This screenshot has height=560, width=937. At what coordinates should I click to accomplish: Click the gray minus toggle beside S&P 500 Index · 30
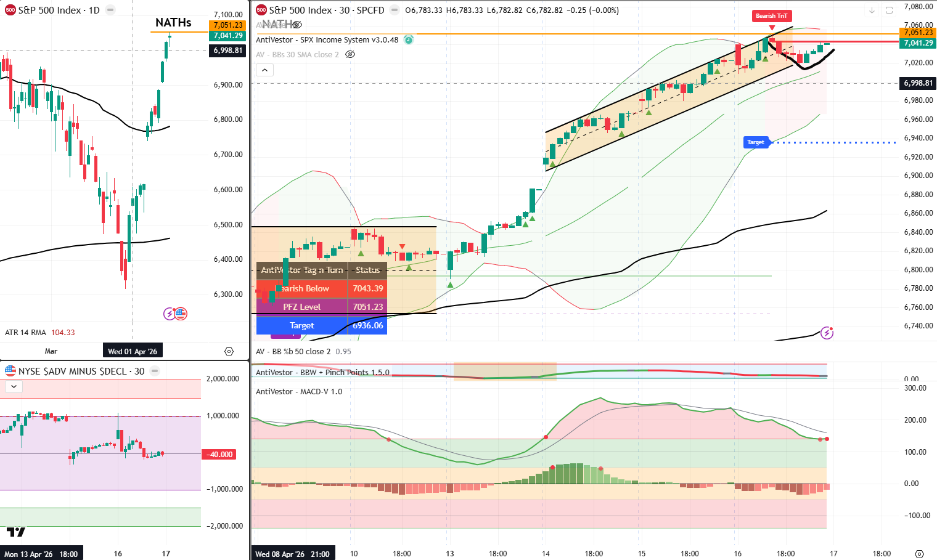click(x=393, y=10)
